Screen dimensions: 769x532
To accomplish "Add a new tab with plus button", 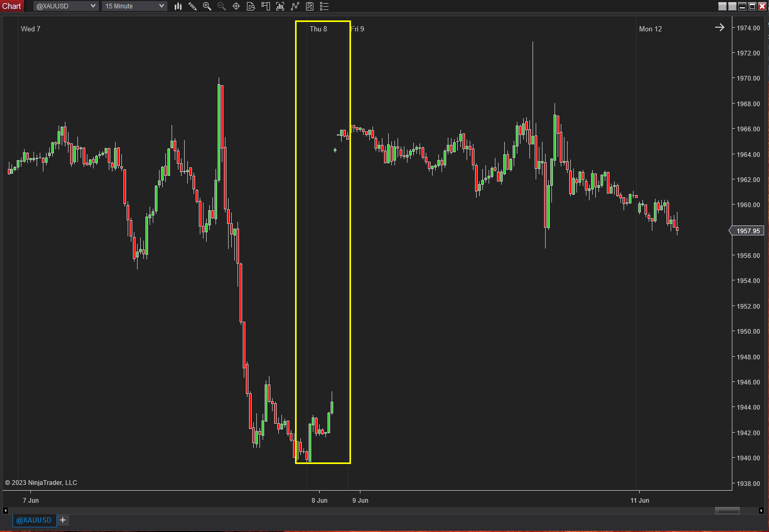I will point(63,520).
